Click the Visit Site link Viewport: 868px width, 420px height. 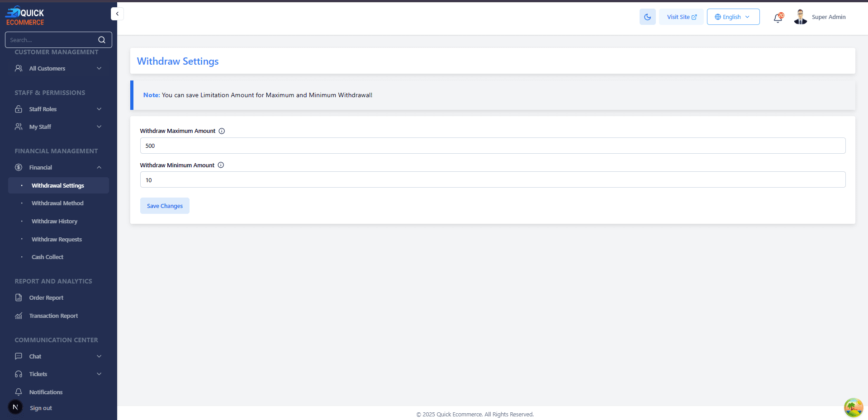[681, 17]
